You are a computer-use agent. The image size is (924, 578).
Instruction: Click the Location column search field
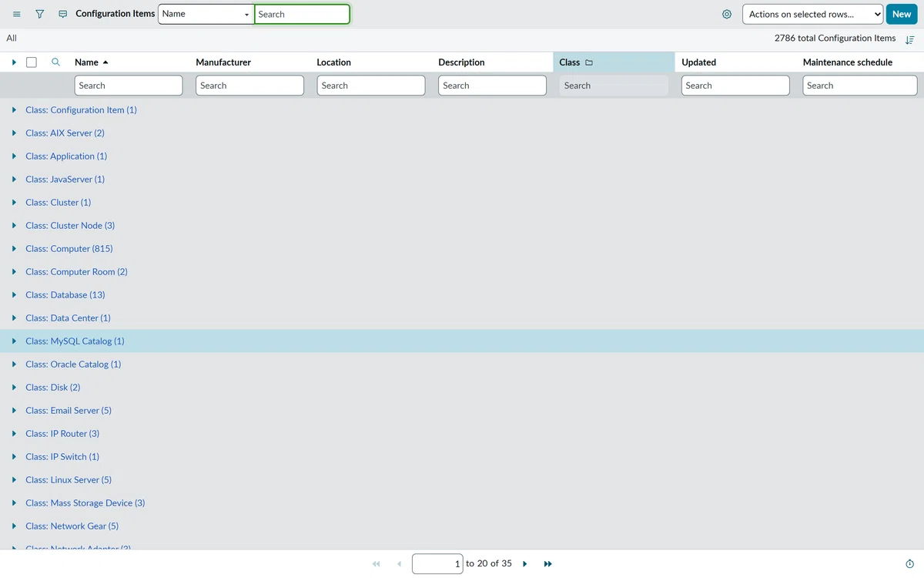click(x=371, y=86)
